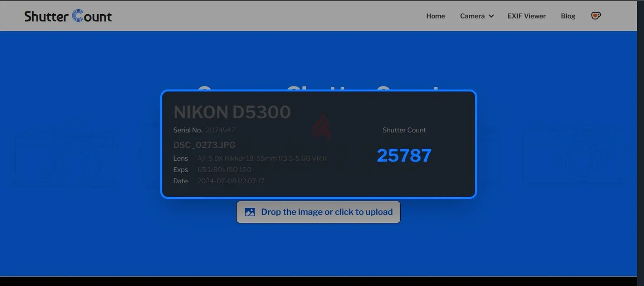Click the Shutter Count label in card

point(404,130)
